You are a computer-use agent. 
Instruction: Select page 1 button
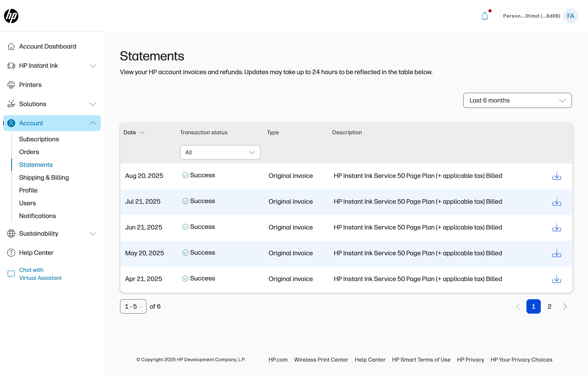533,306
